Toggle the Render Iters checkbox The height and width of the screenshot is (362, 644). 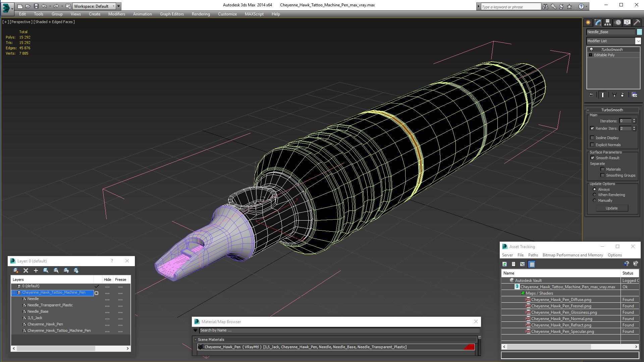coord(592,128)
